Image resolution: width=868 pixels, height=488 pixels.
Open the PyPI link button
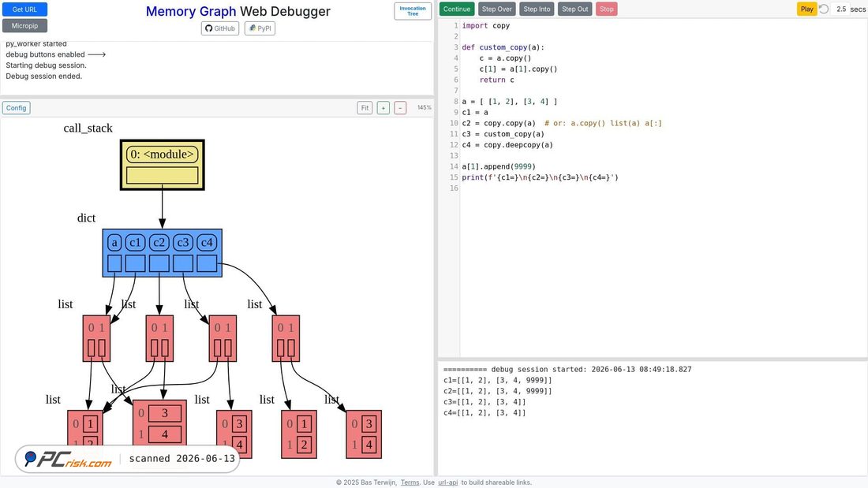[260, 28]
